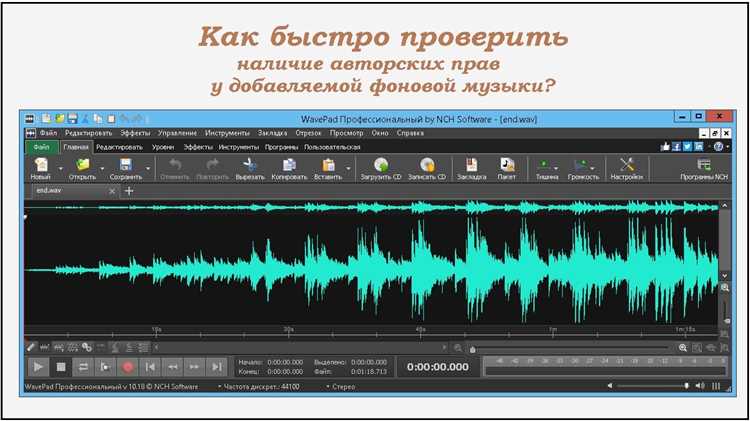The image size is (750, 421).
Task: Adjust the horizontal zoom slider handle
Action: tap(473, 349)
